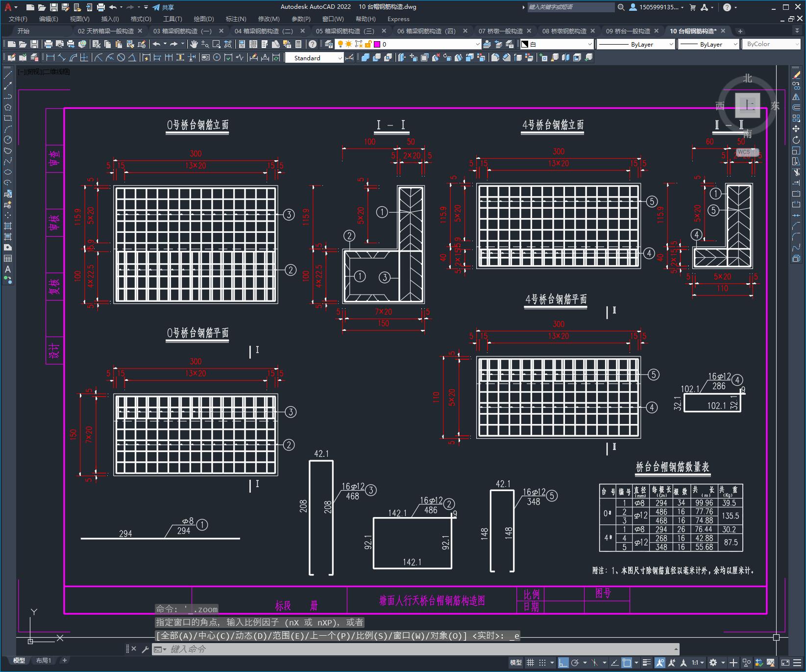Open the application menu arrow beside the A logo
This screenshot has height=672, width=806.
(x=16, y=7)
